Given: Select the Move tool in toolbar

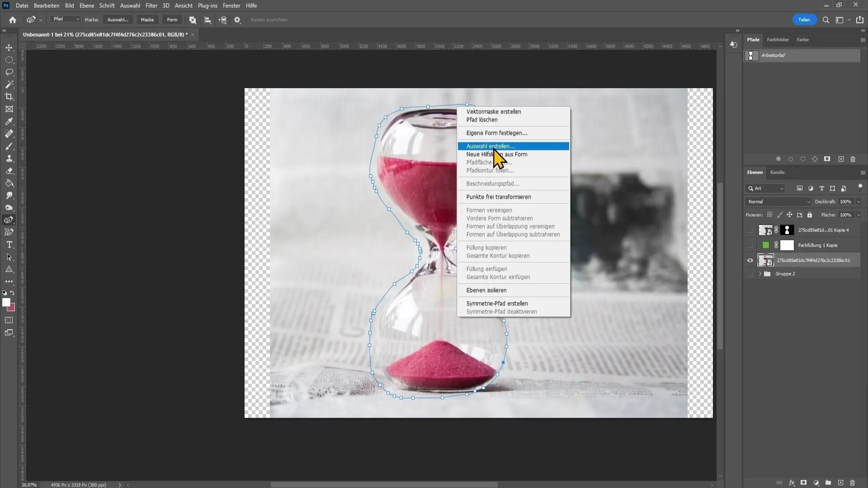Looking at the screenshot, I should click(9, 47).
